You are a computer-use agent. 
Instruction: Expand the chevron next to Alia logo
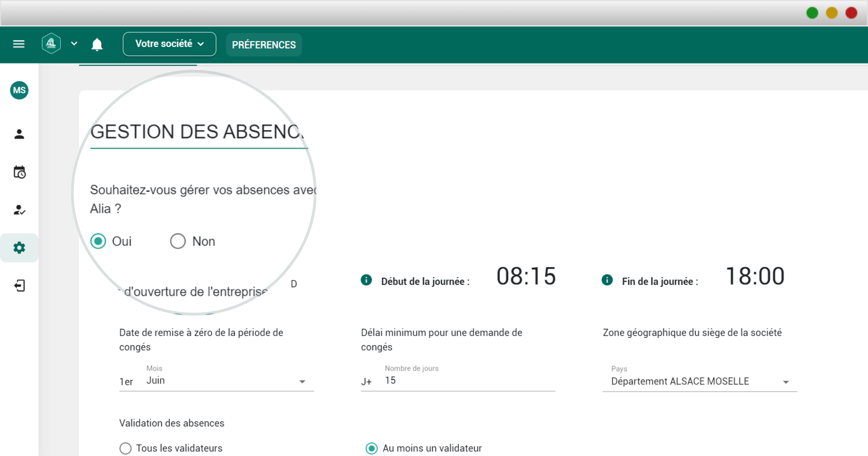pos(74,44)
